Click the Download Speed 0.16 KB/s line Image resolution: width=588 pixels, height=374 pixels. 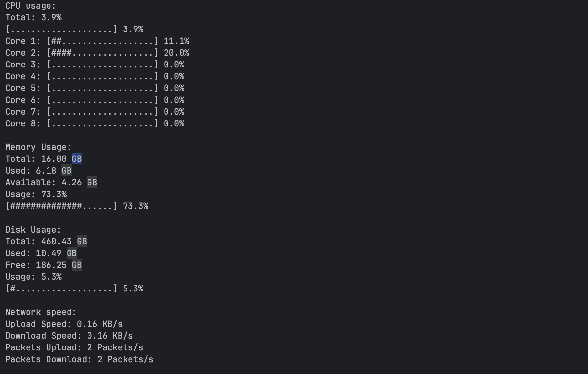(x=69, y=336)
